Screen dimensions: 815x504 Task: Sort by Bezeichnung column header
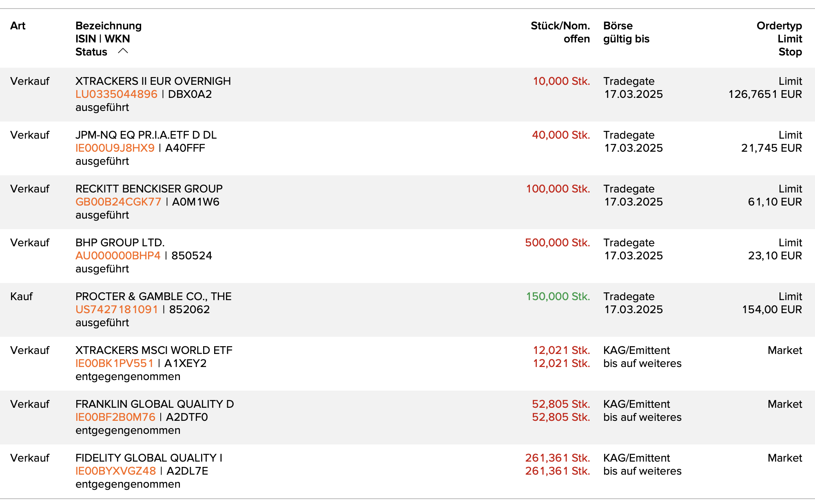tap(109, 26)
